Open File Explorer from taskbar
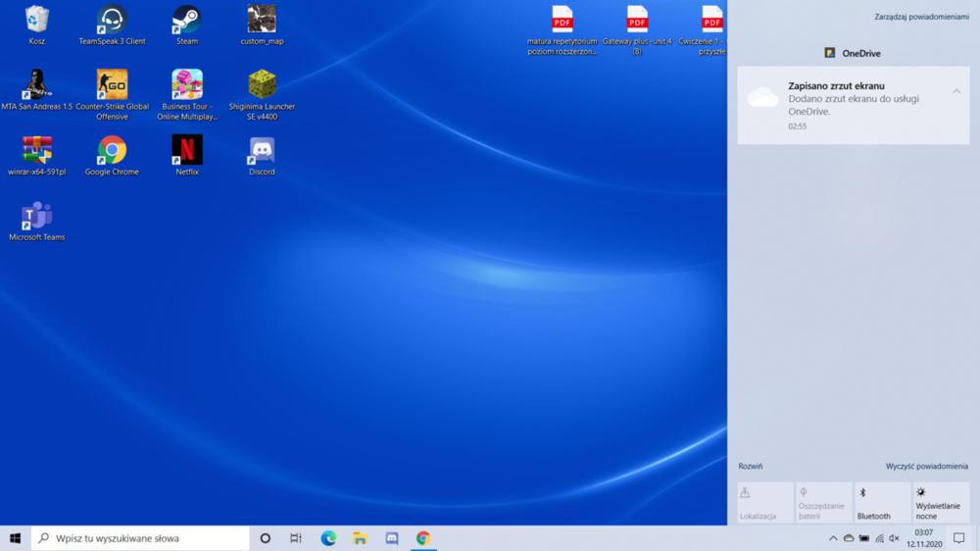The height and width of the screenshot is (551, 980). [360, 538]
